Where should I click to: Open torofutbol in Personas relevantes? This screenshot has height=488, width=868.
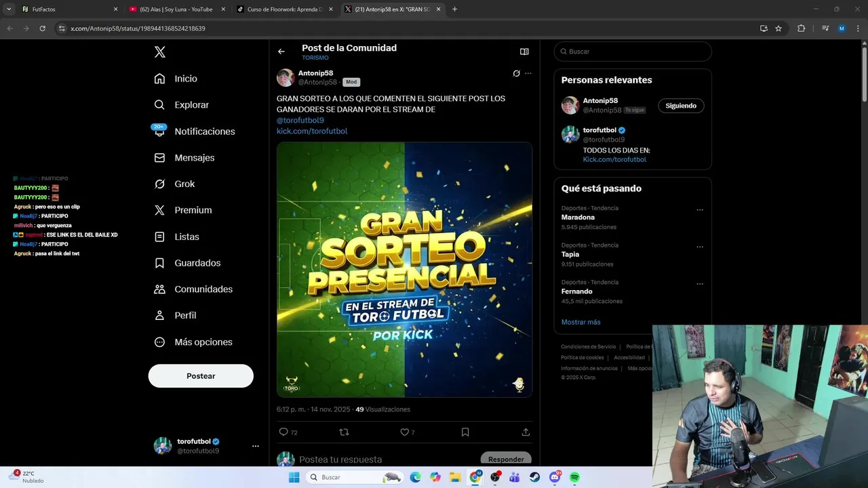599,130
